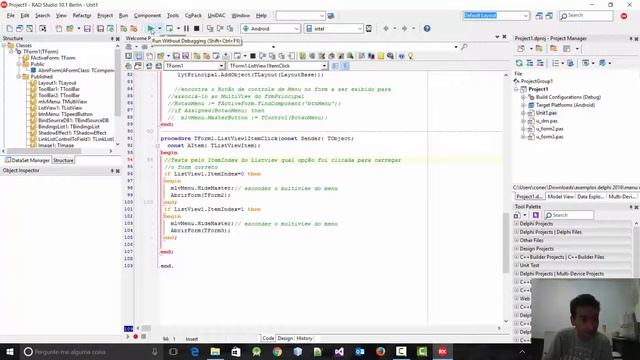640x360 pixels.
Task: Click the Save All icon in the main toolbar
Action: (x=100, y=29)
